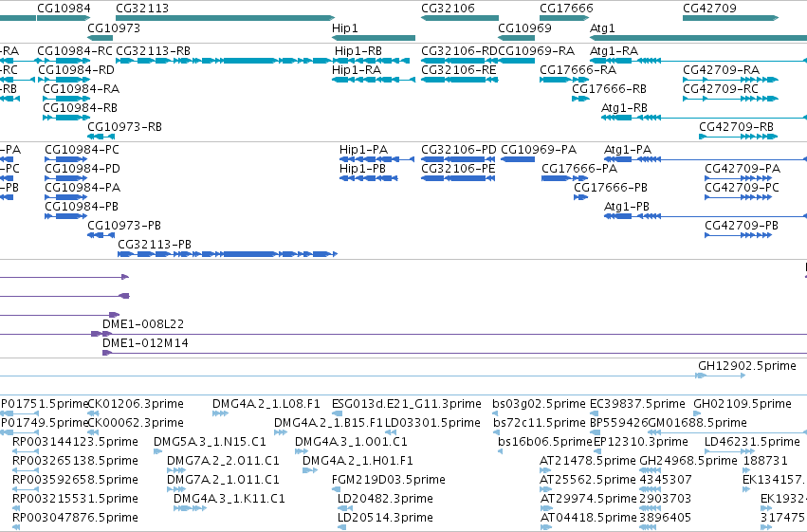This screenshot has width=807, height=532.
Task: Select the Hip1-PA protein label
Action: pyautogui.click(x=363, y=150)
